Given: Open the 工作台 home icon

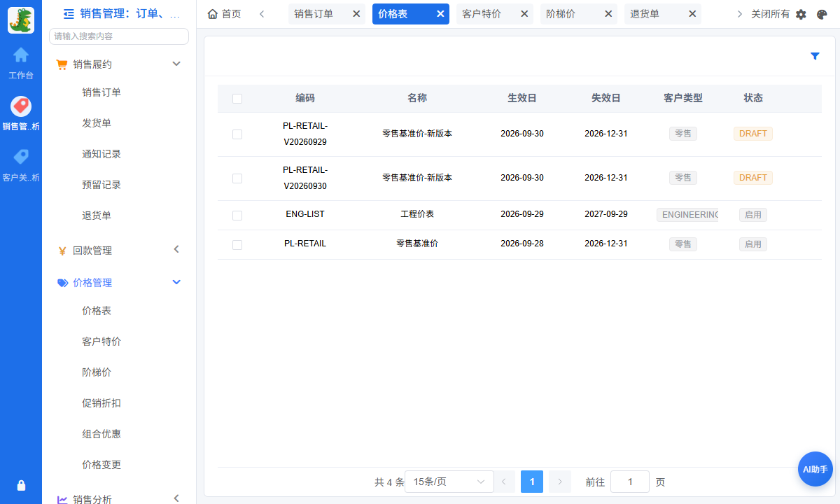Looking at the screenshot, I should (21, 55).
